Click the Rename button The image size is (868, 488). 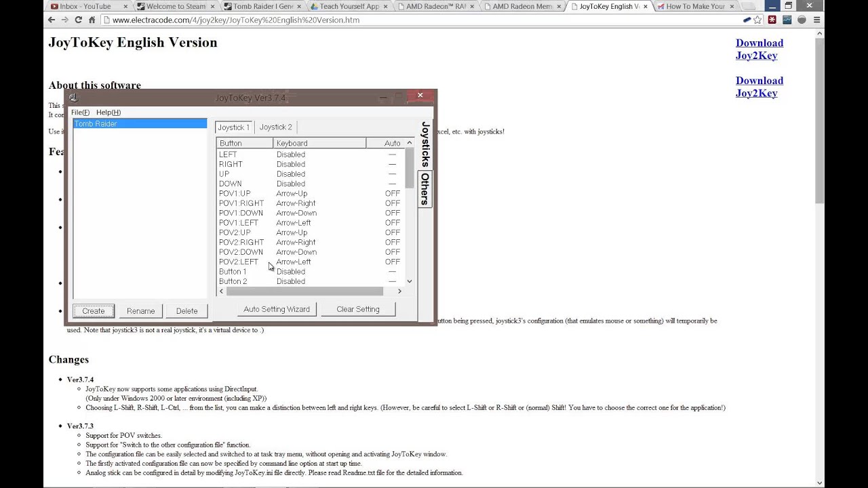[x=140, y=311]
